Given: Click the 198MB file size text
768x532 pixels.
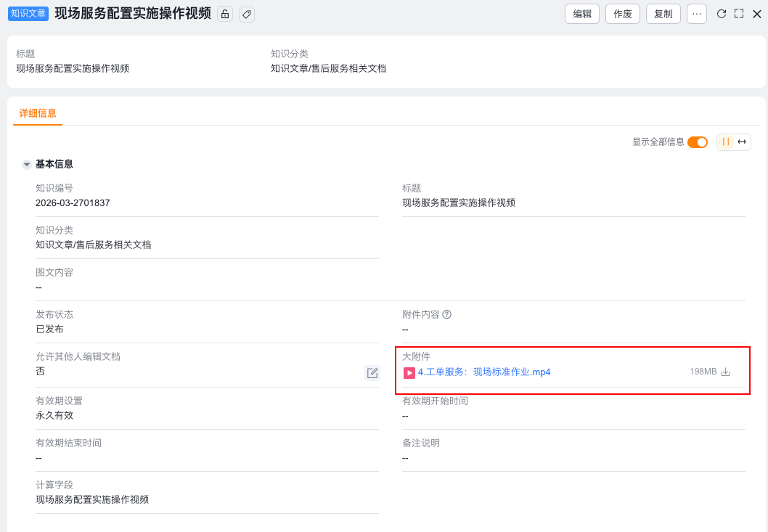Looking at the screenshot, I should (703, 372).
